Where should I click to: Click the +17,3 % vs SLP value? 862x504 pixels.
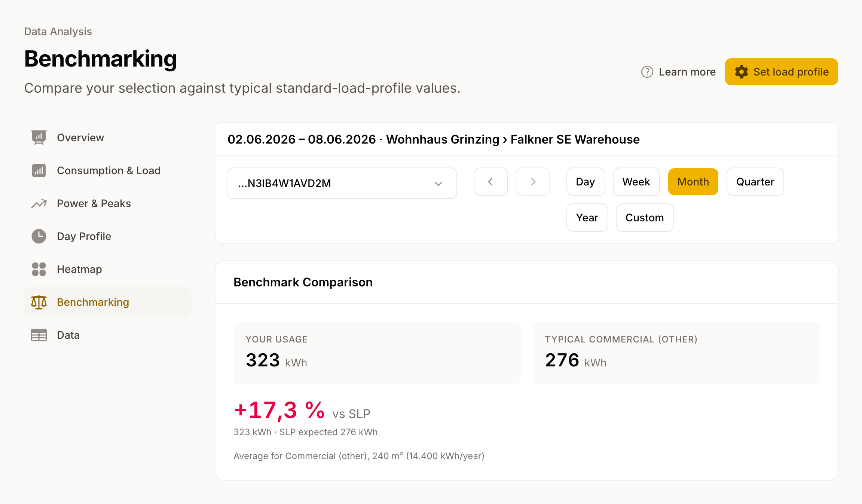point(302,411)
